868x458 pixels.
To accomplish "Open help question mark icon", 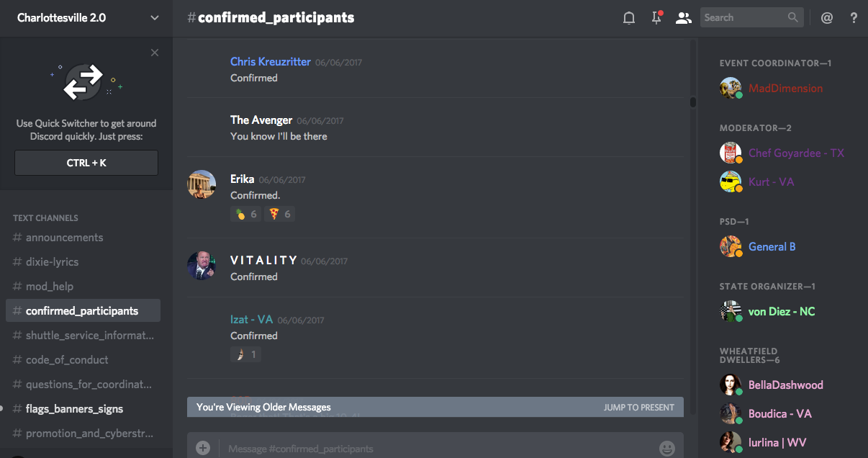I will pos(854,18).
